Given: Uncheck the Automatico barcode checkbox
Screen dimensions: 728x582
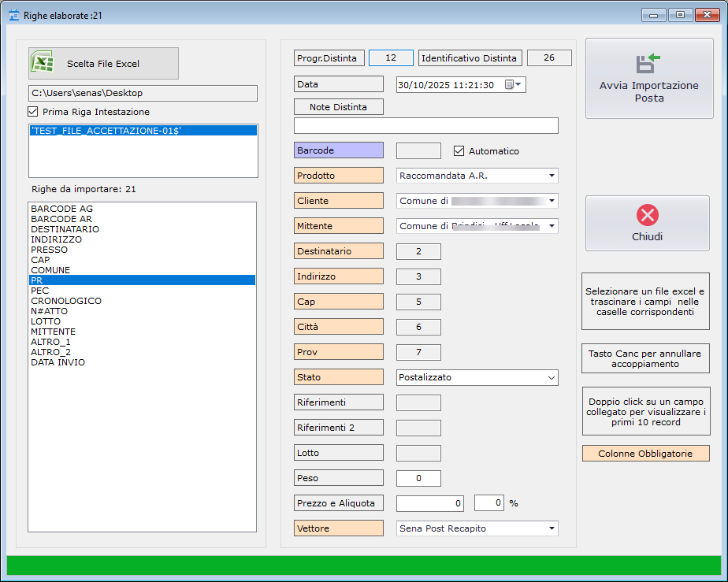Looking at the screenshot, I should click(459, 151).
